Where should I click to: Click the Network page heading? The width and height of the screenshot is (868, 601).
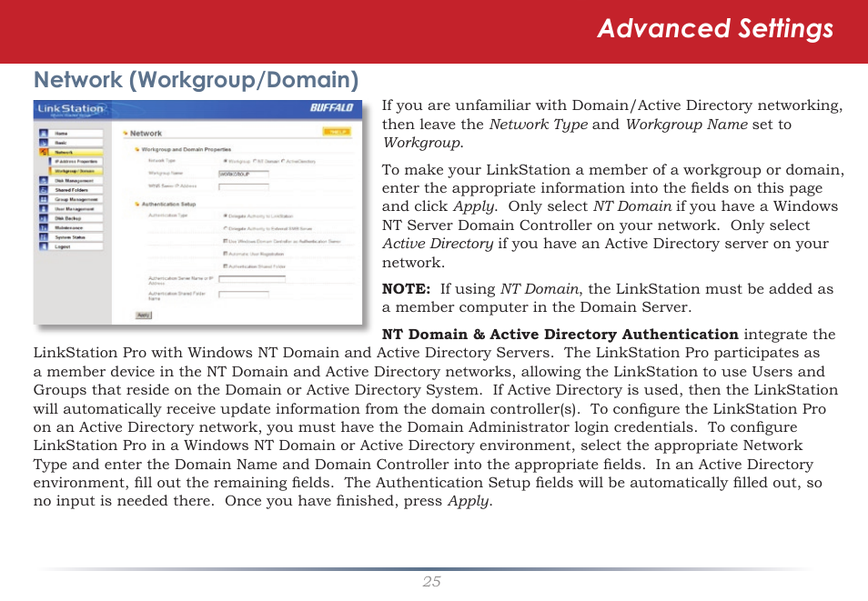click(x=146, y=134)
